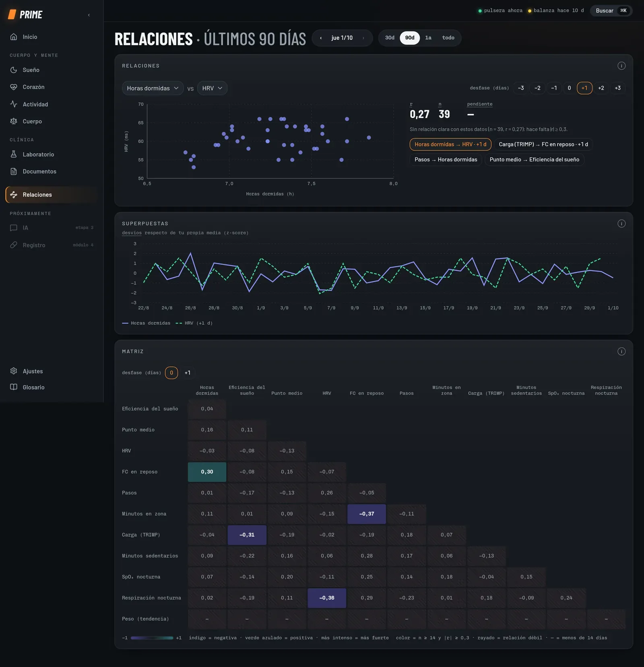Click the 0,30 matrix cell
The width and height of the screenshot is (644, 667).
tap(207, 472)
